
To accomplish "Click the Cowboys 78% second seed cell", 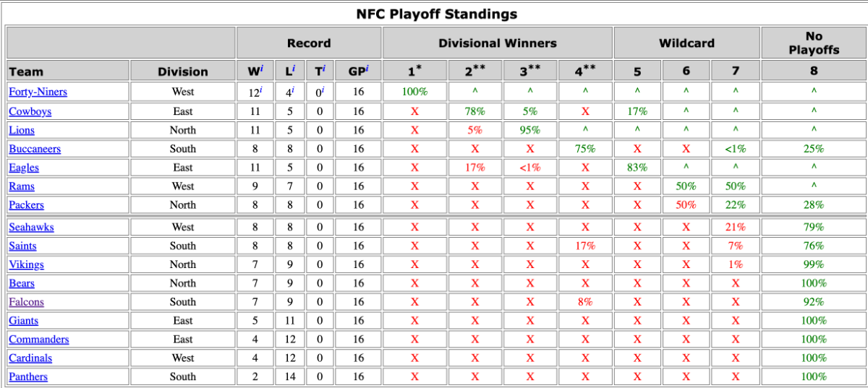I will pyautogui.click(x=475, y=111).
